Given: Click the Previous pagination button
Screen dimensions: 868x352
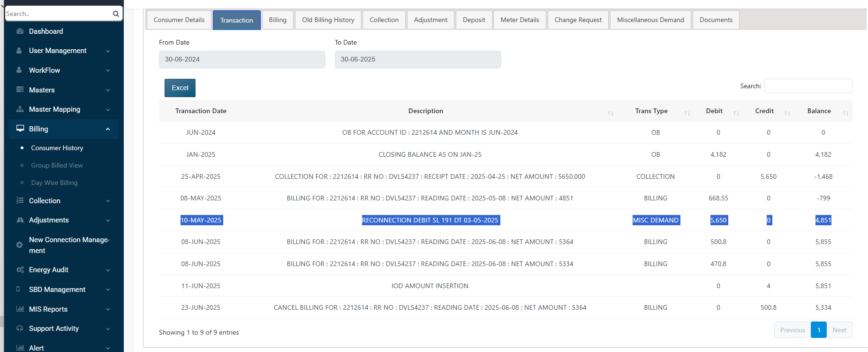Looking at the screenshot, I should tap(793, 330).
